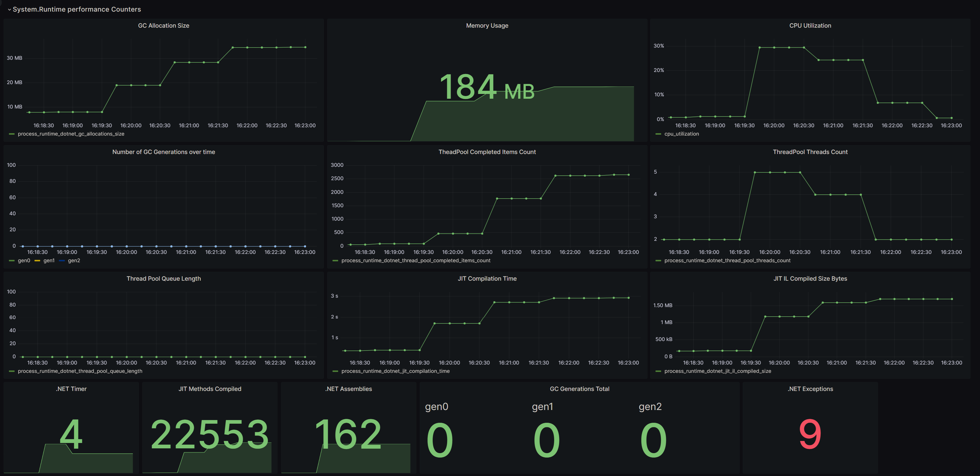The width and height of the screenshot is (980, 476).
Task: Click the JIT Compilation Time panel title
Action: (x=487, y=278)
